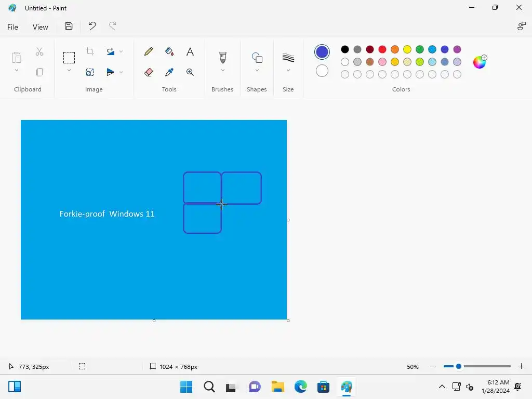Expand the Brushes dropdown chevron
Image resolution: width=532 pixels, height=399 pixels.
(x=222, y=70)
